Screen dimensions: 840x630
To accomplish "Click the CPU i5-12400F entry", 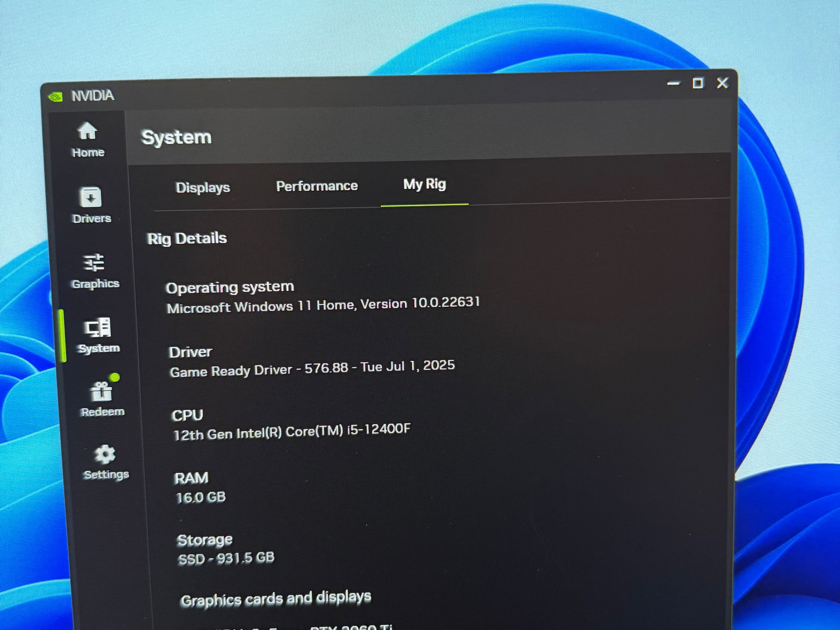I will 292,431.
